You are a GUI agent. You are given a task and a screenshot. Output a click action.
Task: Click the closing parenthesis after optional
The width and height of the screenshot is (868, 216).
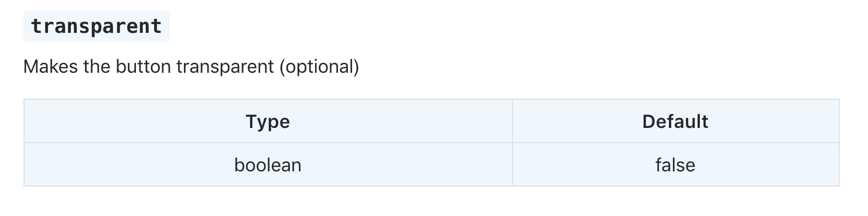click(356, 67)
